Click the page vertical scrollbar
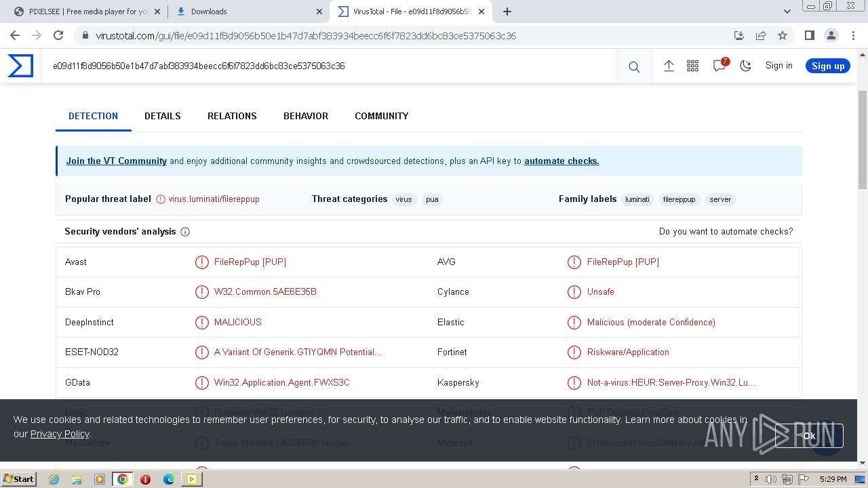The width and height of the screenshot is (868, 488). click(x=863, y=139)
